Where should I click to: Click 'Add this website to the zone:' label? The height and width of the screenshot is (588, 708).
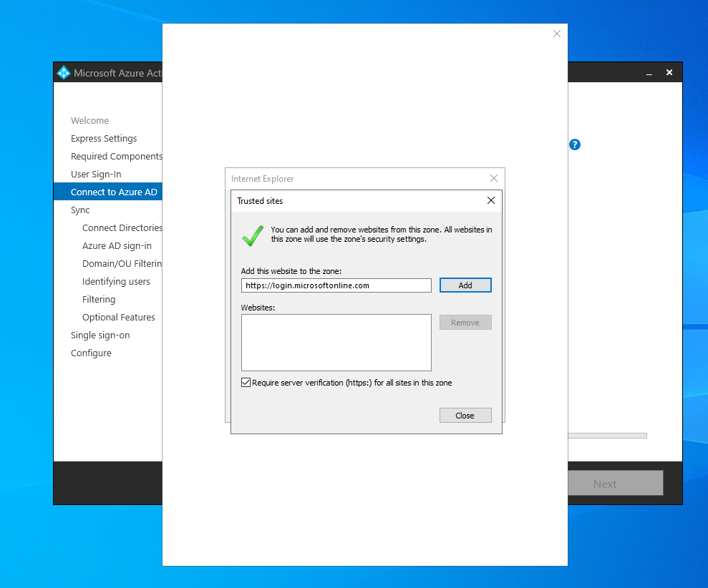point(291,271)
